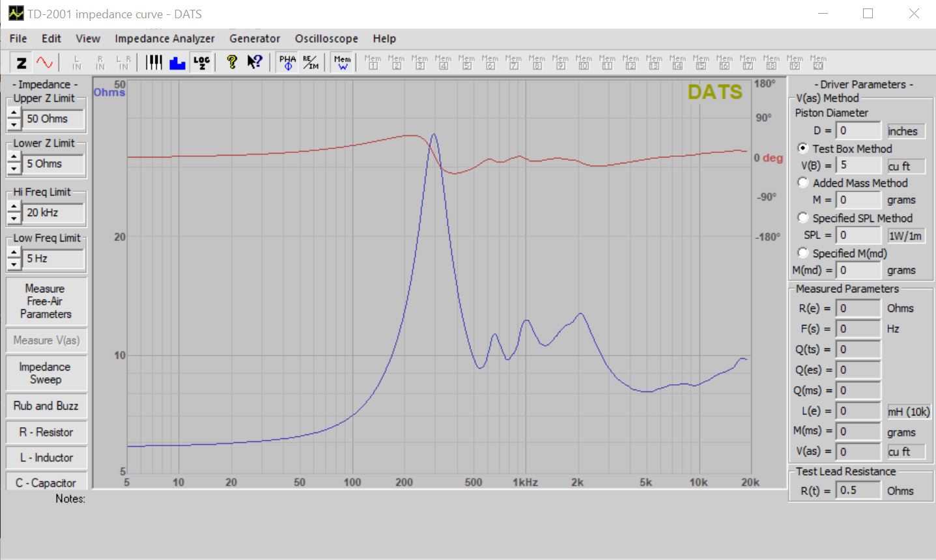Click the Piston Diameter D input field
Viewport: 936px width, 560px height.
(857, 131)
